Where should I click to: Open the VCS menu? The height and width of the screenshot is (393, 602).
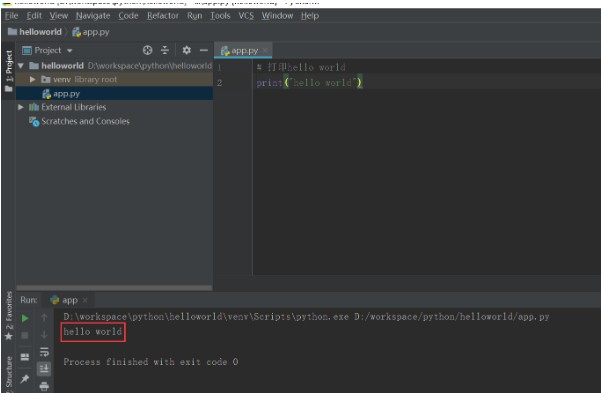(x=246, y=16)
